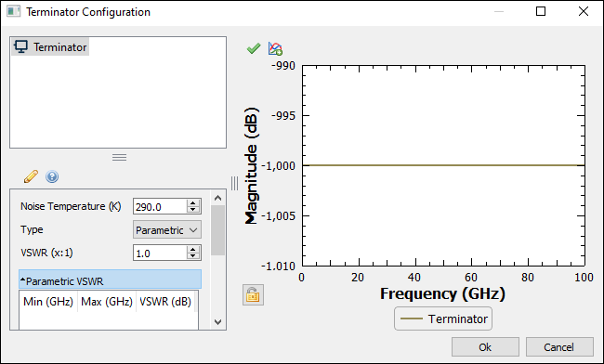Screen dimensions: 604x364
Task: Click the Noise Temperature value field
Action: (160, 207)
